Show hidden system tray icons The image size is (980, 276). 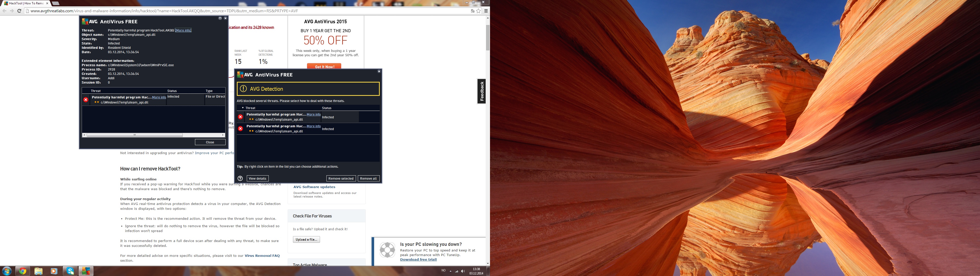point(450,271)
